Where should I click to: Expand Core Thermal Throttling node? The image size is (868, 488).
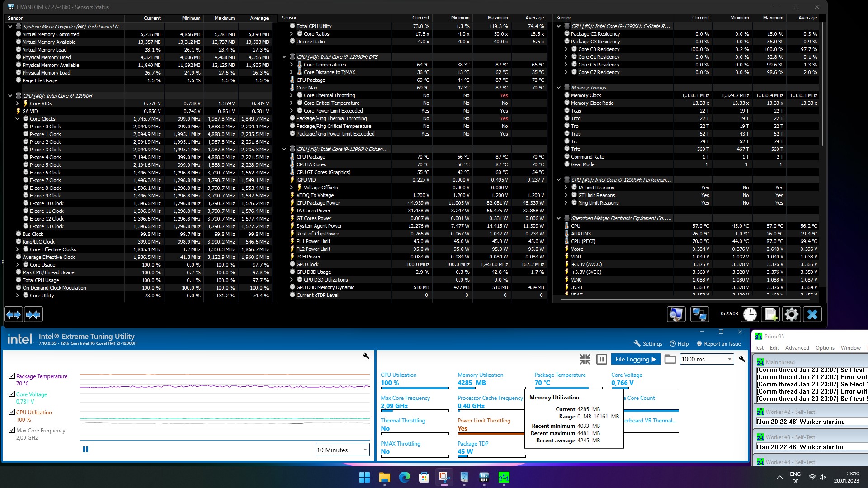[x=291, y=95]
